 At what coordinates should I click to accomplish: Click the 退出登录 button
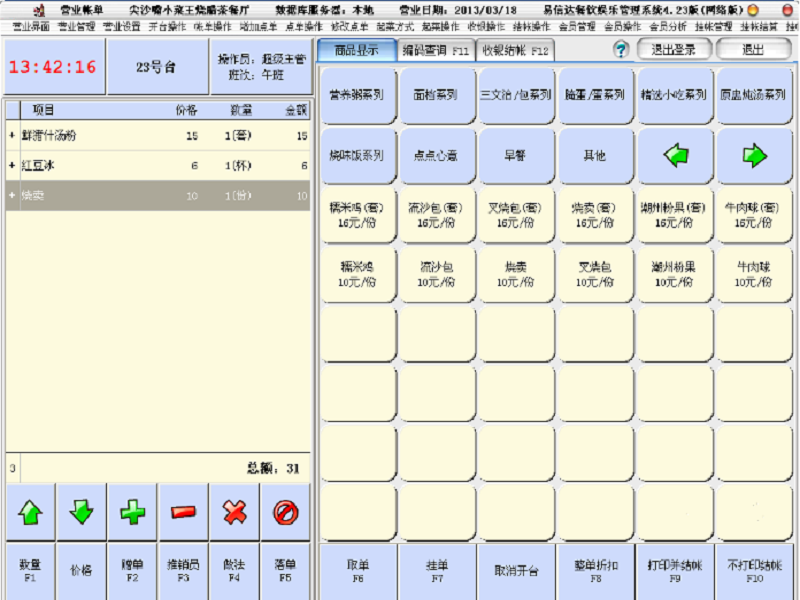pos(673,49)
